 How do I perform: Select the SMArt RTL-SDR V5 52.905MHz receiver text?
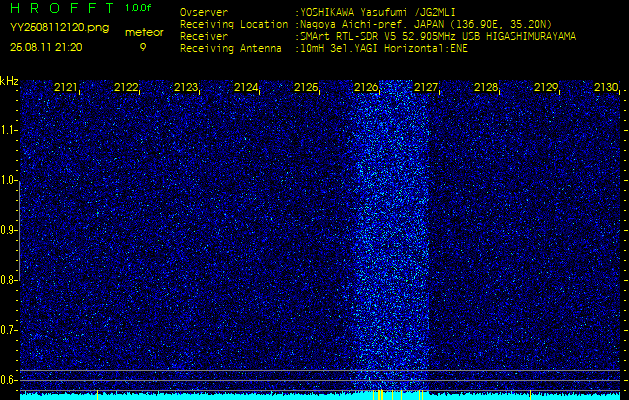436,37
